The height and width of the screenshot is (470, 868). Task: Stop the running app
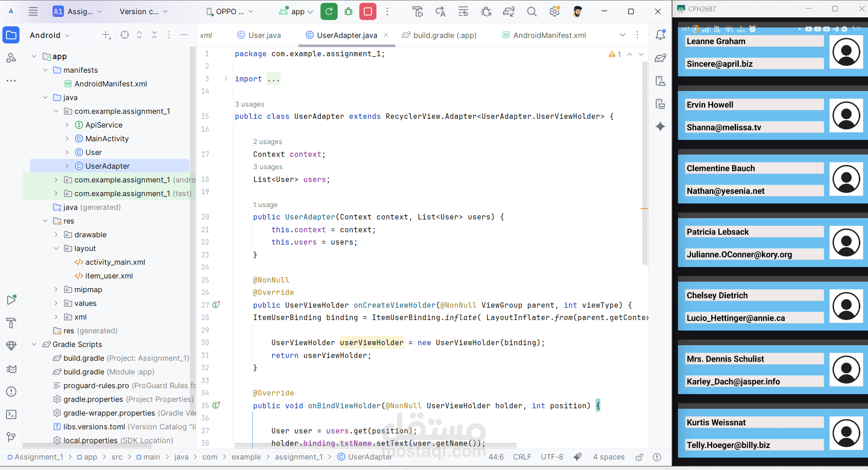368,11
